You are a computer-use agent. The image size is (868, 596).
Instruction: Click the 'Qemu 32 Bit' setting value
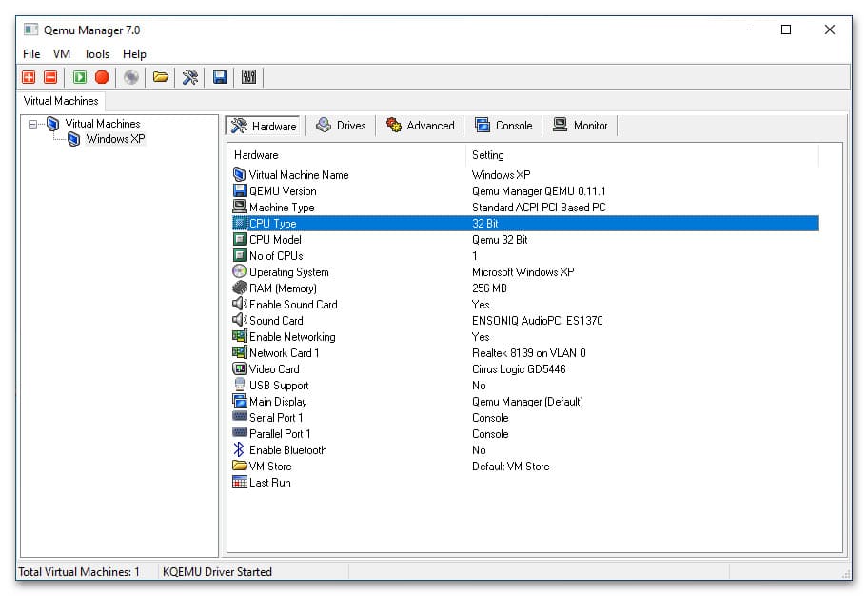(500, 240)
